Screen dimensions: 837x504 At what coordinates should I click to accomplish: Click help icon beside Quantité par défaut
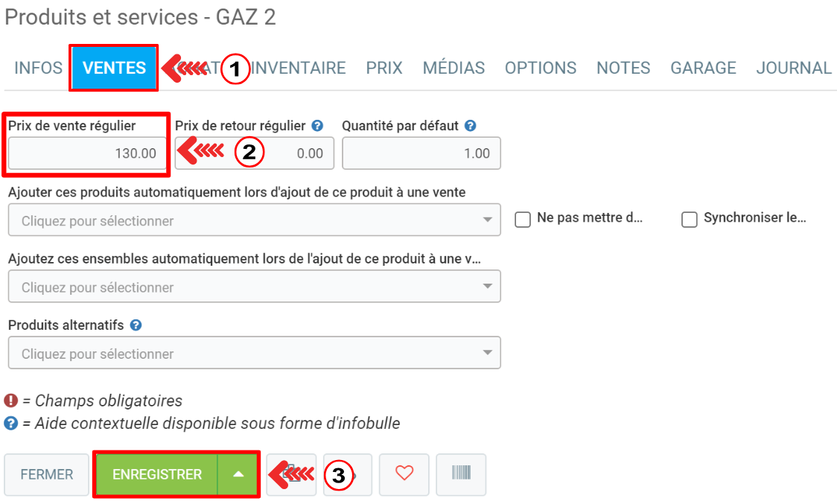(x=470, y=126)
